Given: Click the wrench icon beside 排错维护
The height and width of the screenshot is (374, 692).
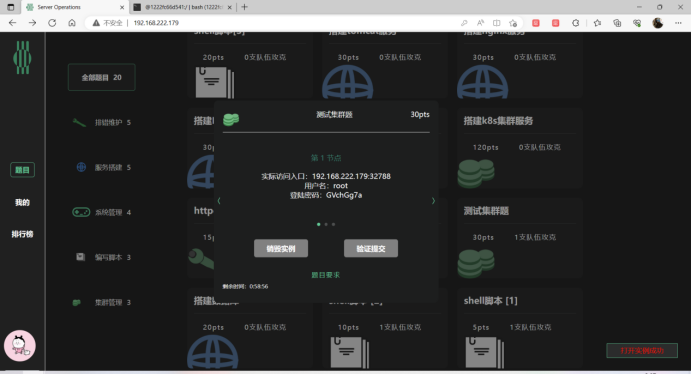Looking at the screenshot, I should (79, 122).
